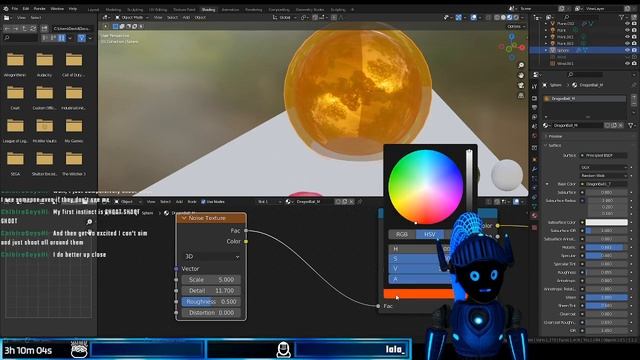Adjust the Noise Texture Roughness slider
This screenshot has width=640, height=360.
[211, 302]
